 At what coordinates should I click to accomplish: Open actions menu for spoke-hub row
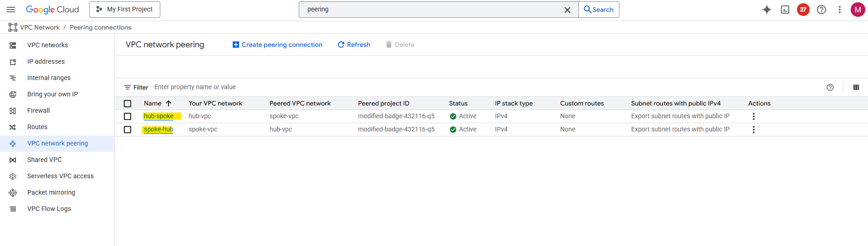[x=754, y=130]
